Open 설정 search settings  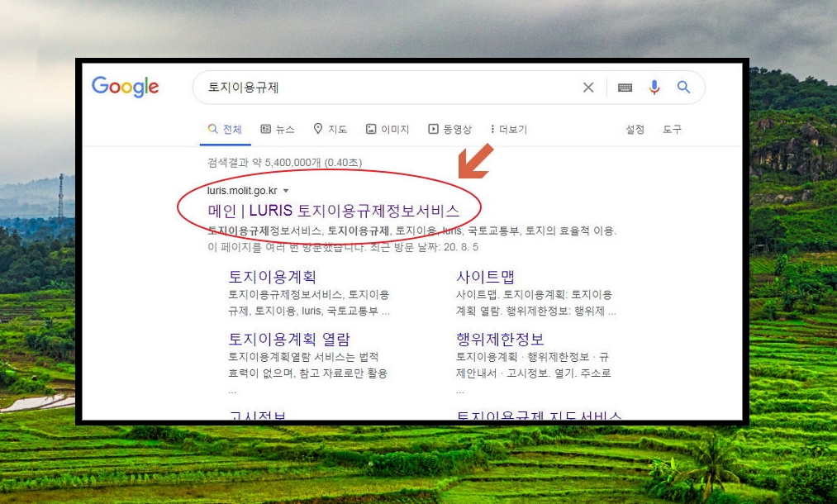point(635,129)
